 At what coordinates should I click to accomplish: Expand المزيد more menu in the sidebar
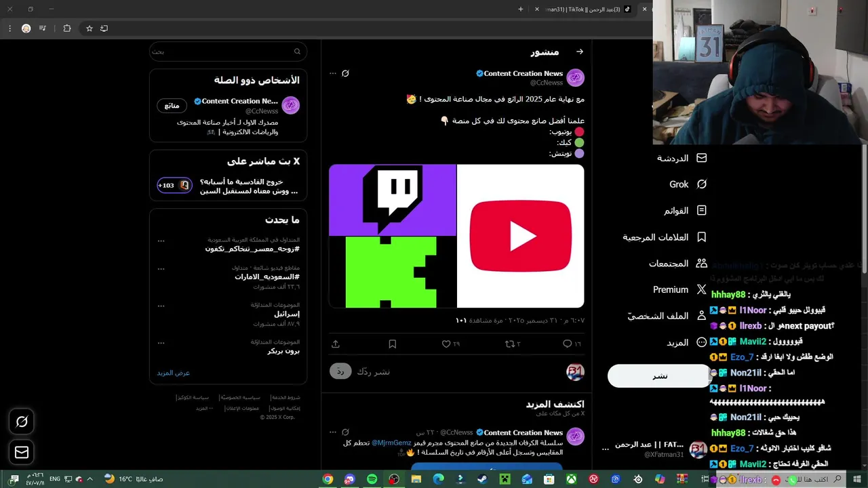(686, 342)
